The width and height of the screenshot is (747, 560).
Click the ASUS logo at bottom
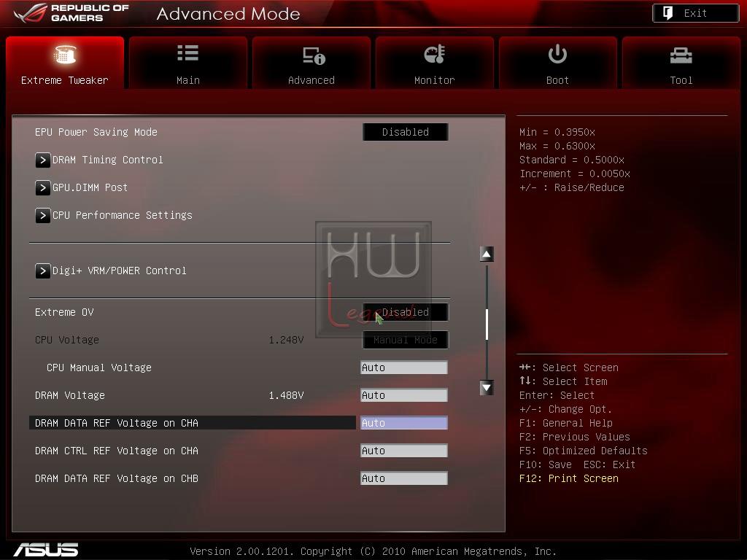46,550
